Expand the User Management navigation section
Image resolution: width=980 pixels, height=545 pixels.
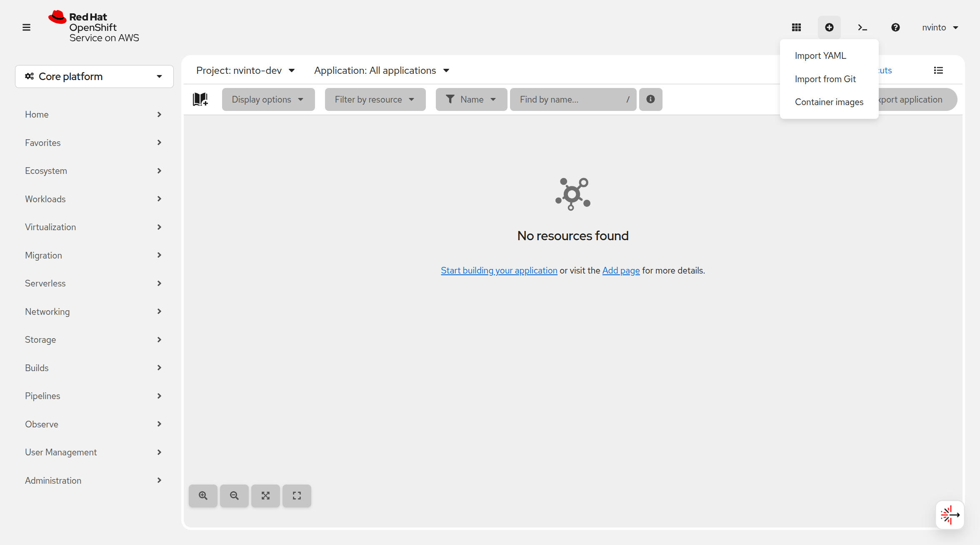[93, 452]
